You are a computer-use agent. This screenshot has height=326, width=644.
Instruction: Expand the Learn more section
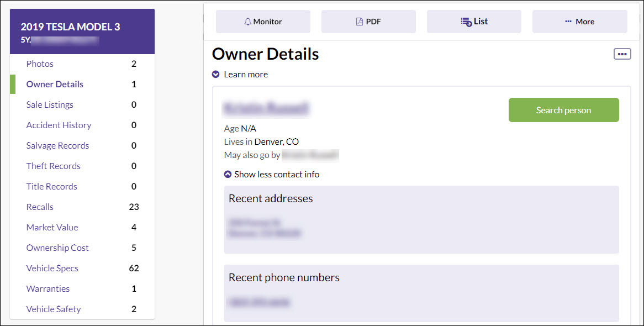(x=240, y=75)
